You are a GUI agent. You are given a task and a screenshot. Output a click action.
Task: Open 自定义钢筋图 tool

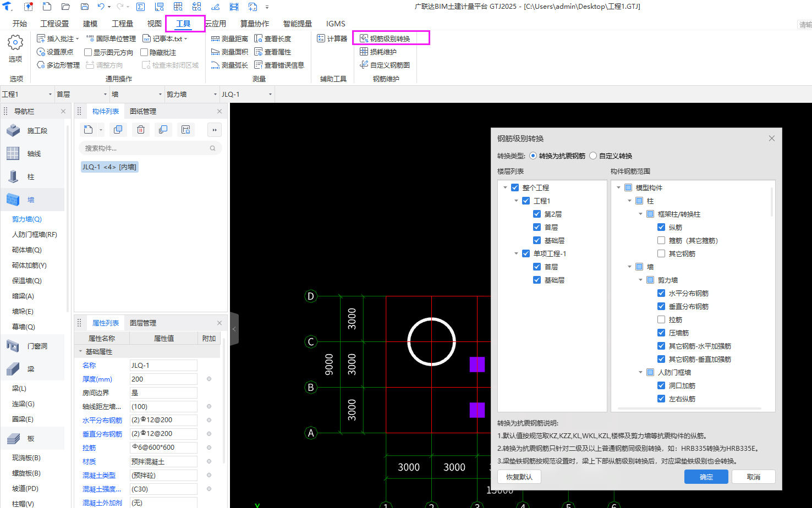pyautogui.click(x=385, y=65)
